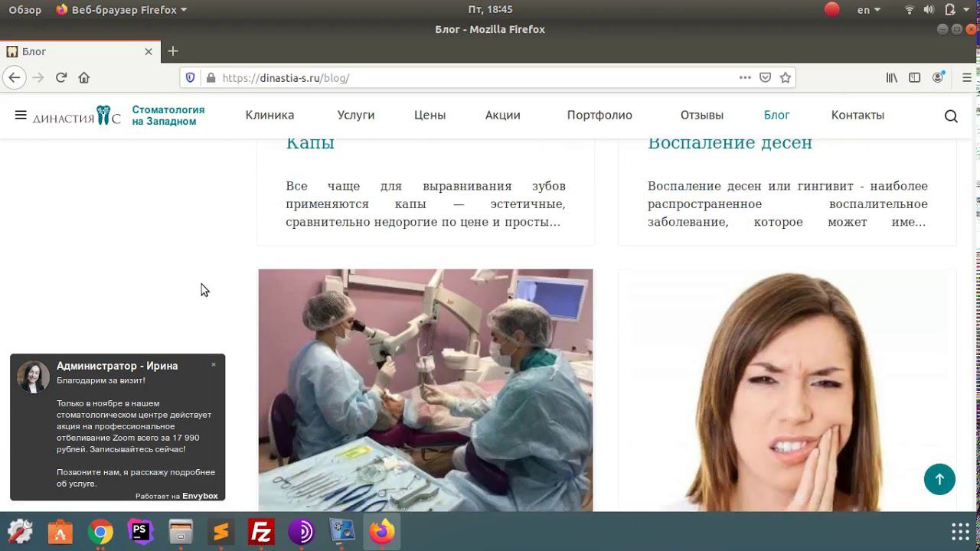Open the Firefox hamburger application menu
This screenshot has width=980, height=551.
pos(967,77)
